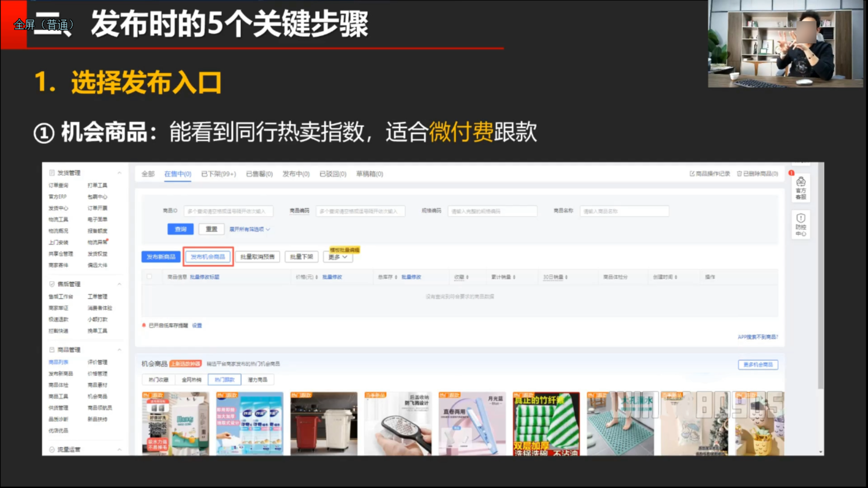This screenshot has width=868, height=488.
Task: Open 商品操作记录 edit icon link
Action: 692,174
